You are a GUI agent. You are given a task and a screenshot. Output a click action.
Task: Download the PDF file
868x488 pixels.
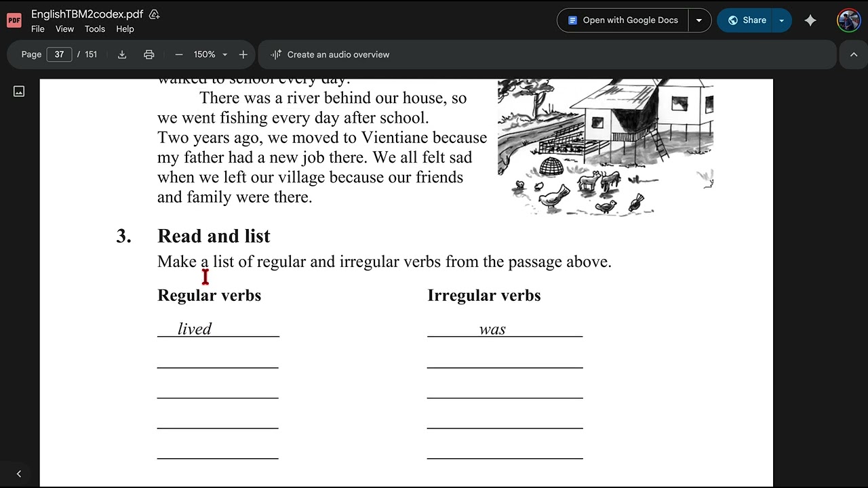[122, 54]
